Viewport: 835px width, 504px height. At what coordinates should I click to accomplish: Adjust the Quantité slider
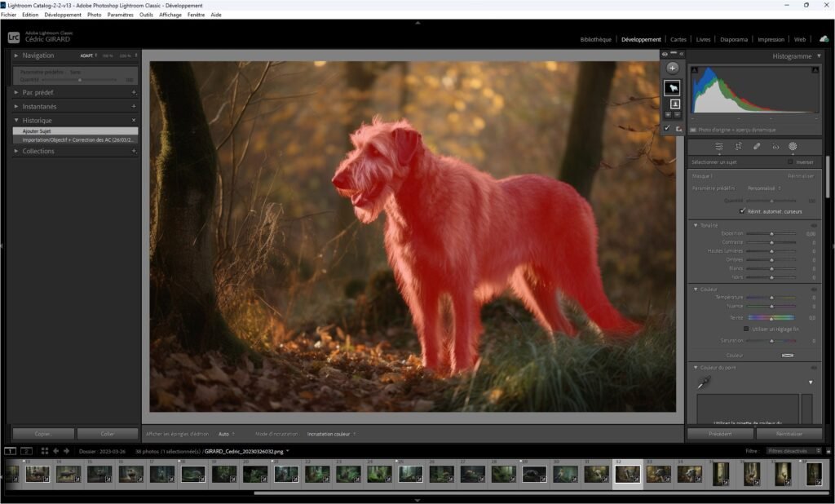pos(773,201)
